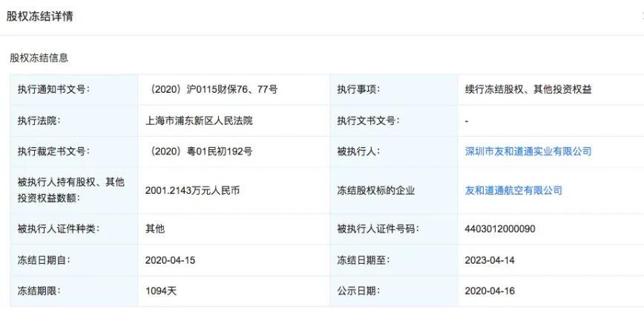Select the 被执行人持有股权、其他投资权益数额 label
This screenshot has height=332, width=644.
pos(70,190)
